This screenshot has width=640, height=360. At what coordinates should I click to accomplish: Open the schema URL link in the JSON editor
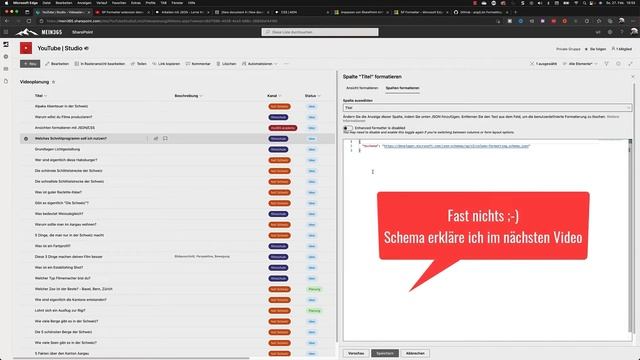[456, 146]
